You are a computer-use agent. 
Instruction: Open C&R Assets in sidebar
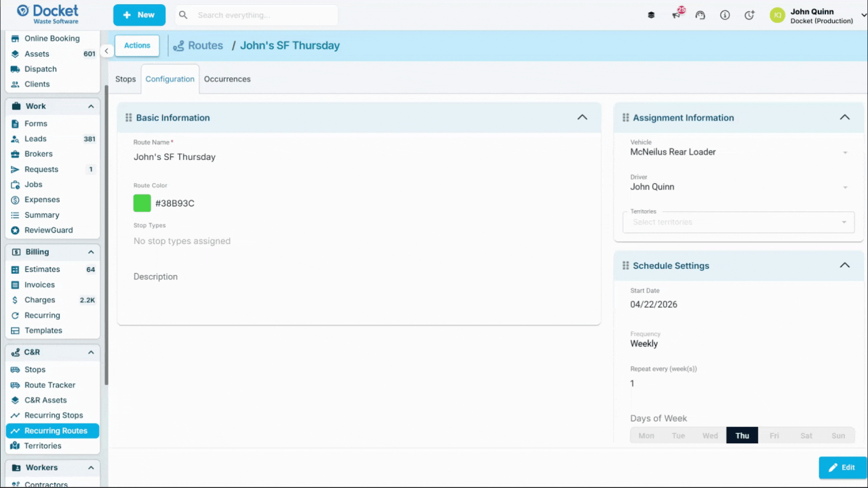click(x=52, y=401)
